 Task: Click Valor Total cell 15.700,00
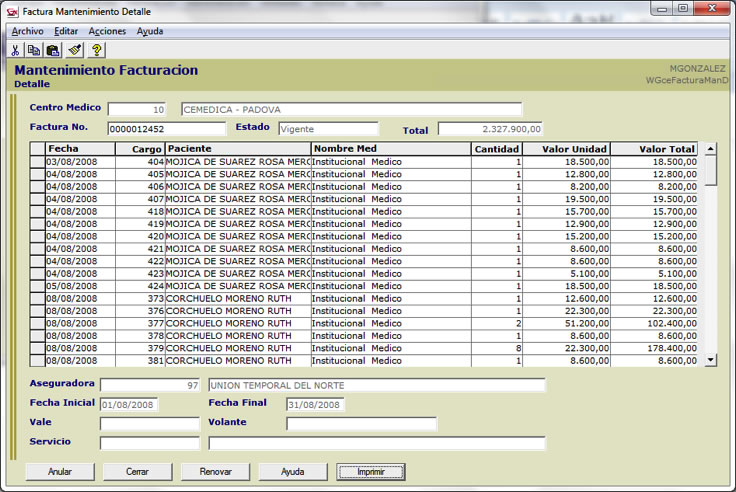tap(654, 212)
